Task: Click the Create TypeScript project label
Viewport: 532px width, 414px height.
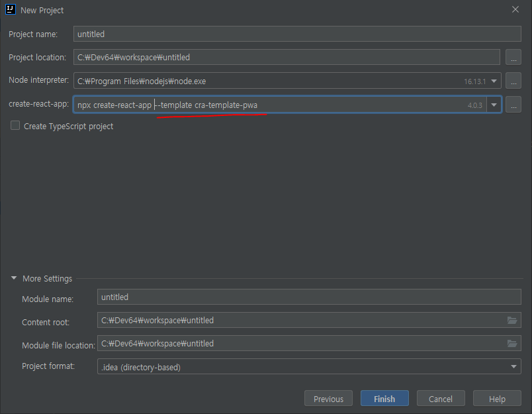Action: (69, 127)
